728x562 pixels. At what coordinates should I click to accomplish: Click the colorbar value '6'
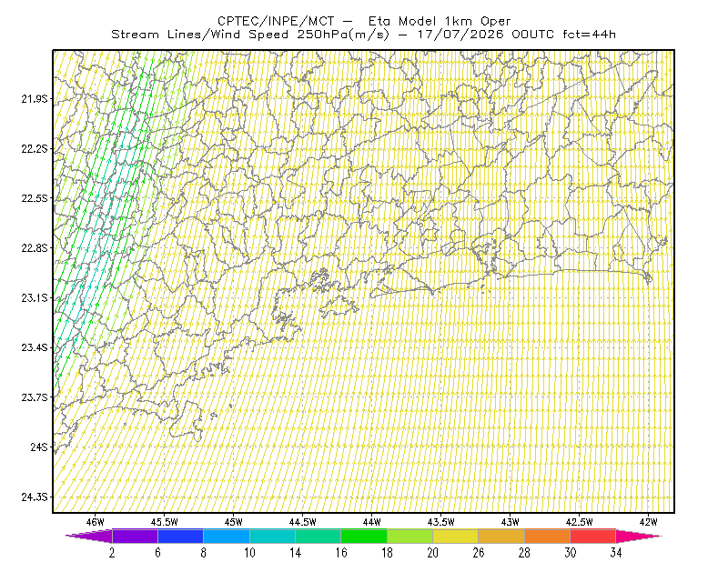coord(157,553)
